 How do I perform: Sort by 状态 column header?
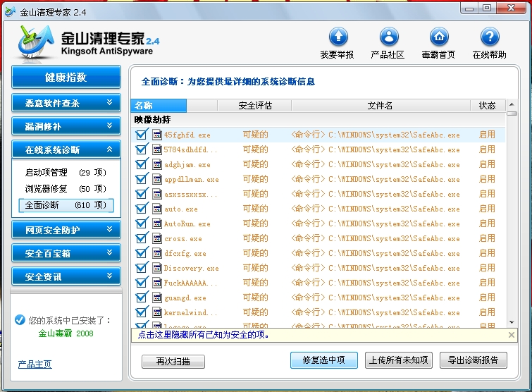tap(487, 106)
